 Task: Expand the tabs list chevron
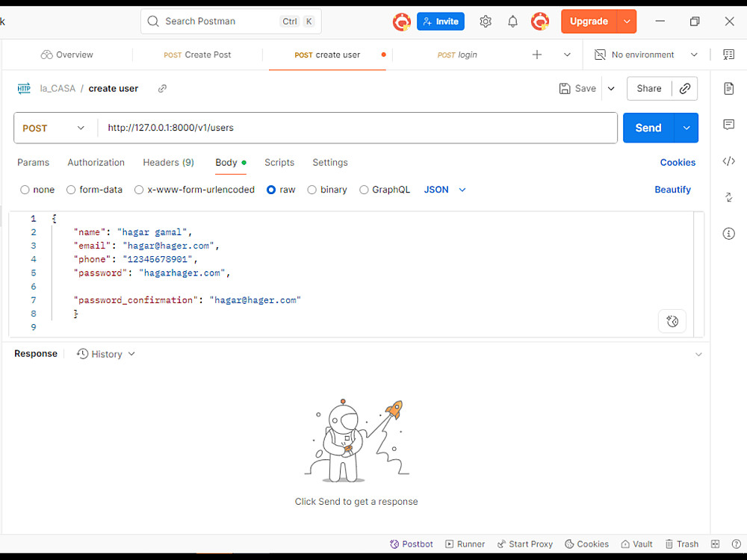click(567, 55)
